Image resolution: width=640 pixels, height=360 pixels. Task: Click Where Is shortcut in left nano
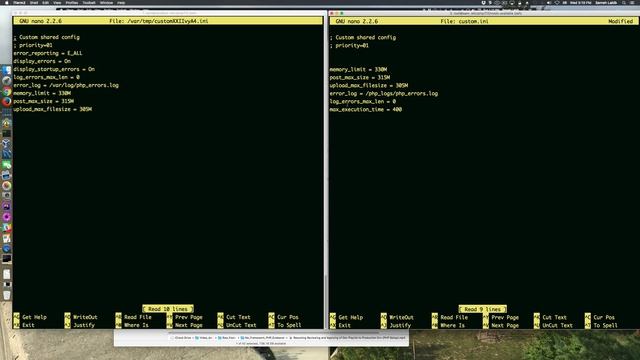click(x=132, y=325)
